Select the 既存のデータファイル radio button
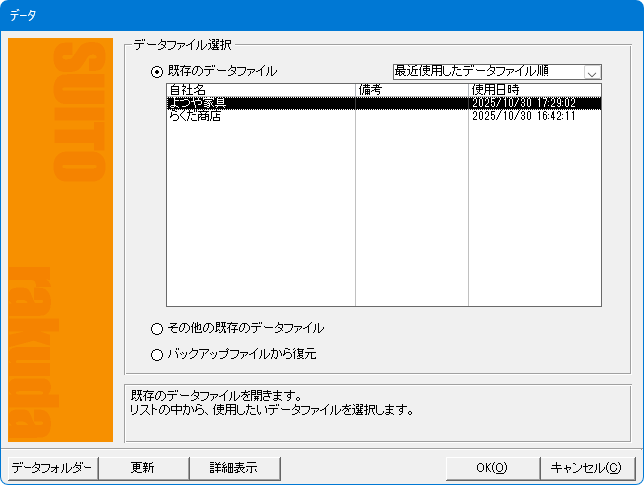This screenshot has height=485, width=644. (x=156, y=71)
